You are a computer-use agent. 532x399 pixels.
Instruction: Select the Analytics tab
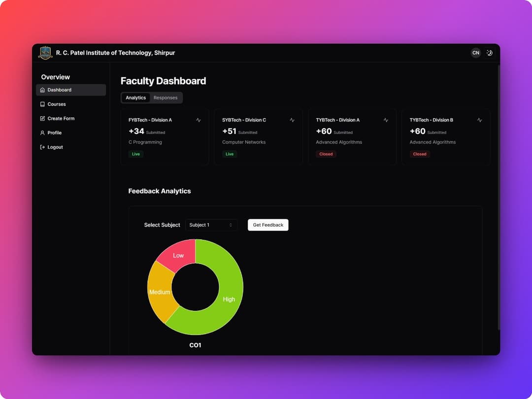point(135,98)
